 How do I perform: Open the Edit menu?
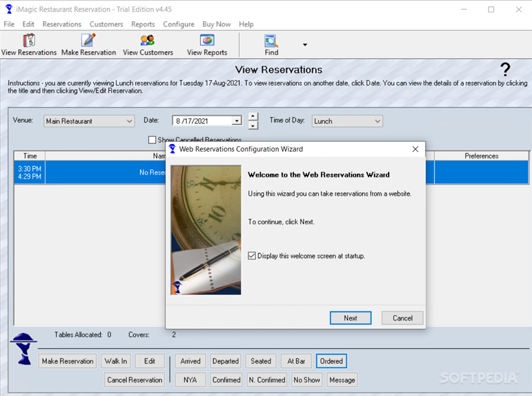pyautogui.click(x=28, y=24)
